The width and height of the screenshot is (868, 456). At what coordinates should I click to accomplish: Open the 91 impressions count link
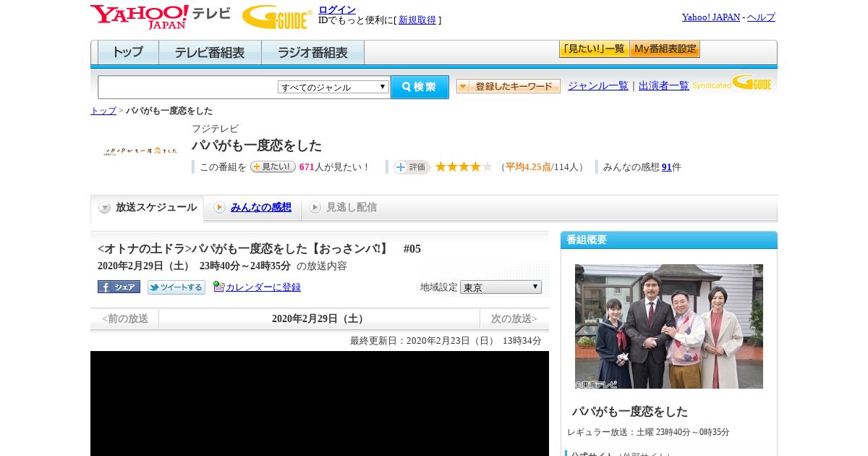[667, 167]
